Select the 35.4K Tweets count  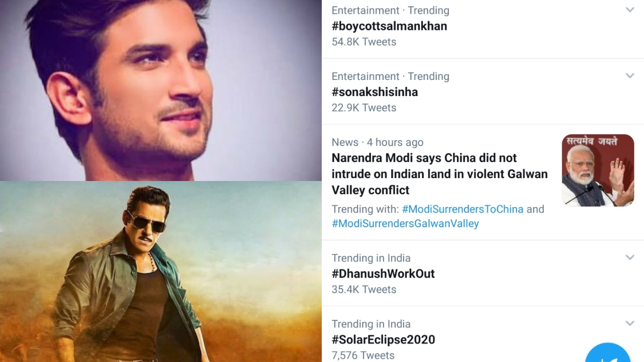coord(364,290)
